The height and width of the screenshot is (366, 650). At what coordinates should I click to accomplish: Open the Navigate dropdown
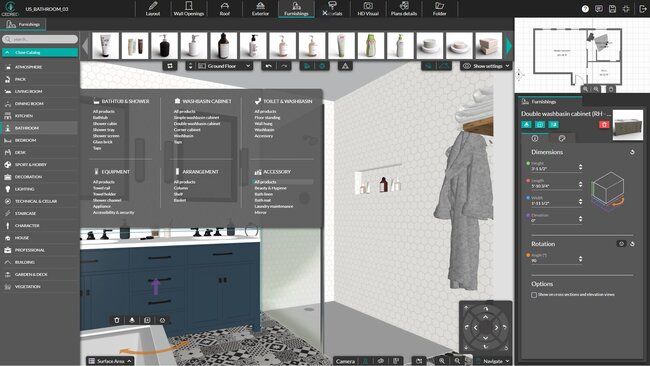(492, 361)
